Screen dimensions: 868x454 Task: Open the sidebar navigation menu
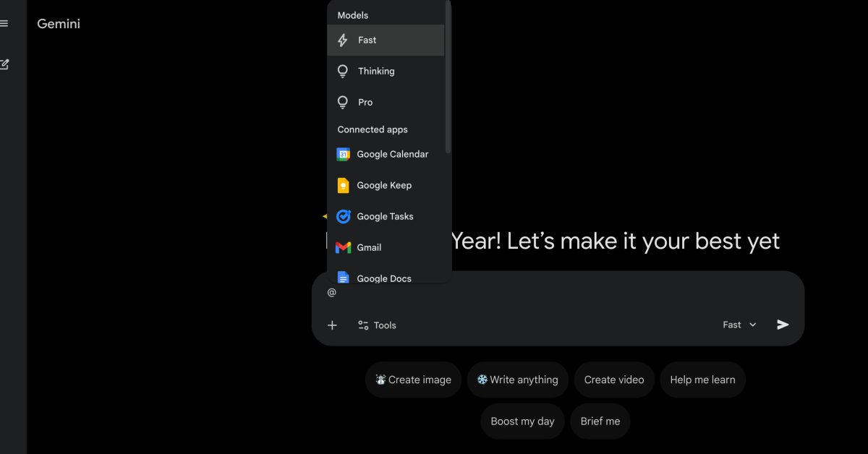pos(5,22)
